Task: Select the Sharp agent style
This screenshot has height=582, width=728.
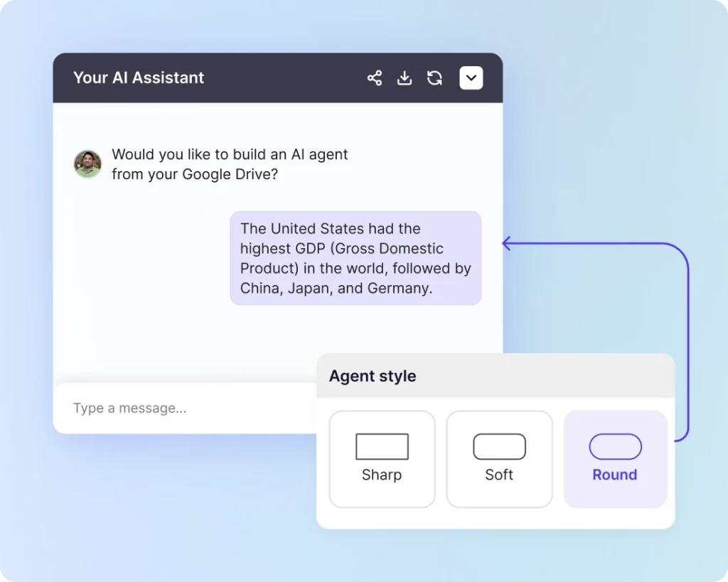Action: [382, 459]
